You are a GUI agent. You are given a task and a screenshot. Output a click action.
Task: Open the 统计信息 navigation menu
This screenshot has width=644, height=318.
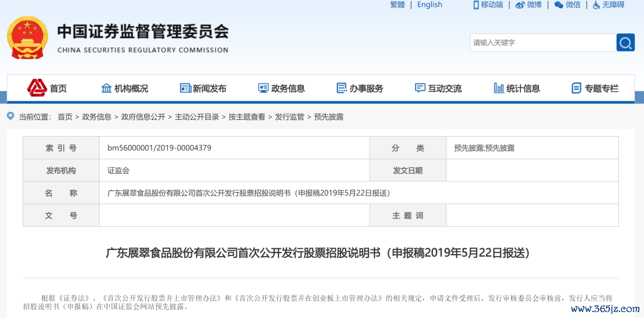click(x=524, y=88)
